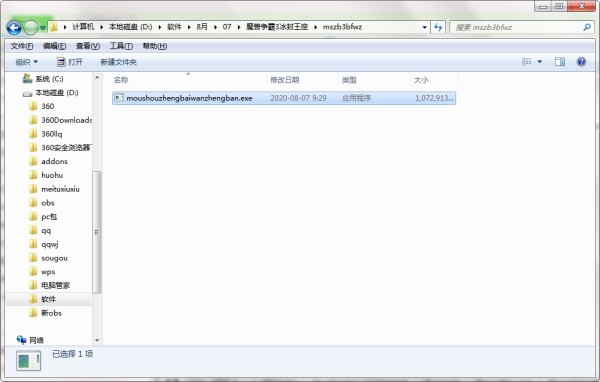Screen dimensions: 600x382
Task: Select moushouzhengbaiwanzhengban.exe file
Action: [284, 98]
